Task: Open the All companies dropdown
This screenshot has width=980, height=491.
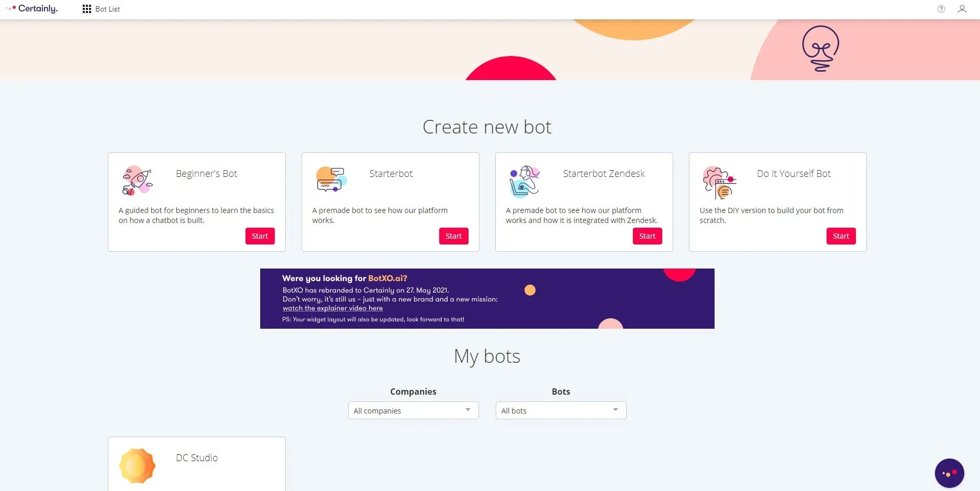Action: [413, 410]
